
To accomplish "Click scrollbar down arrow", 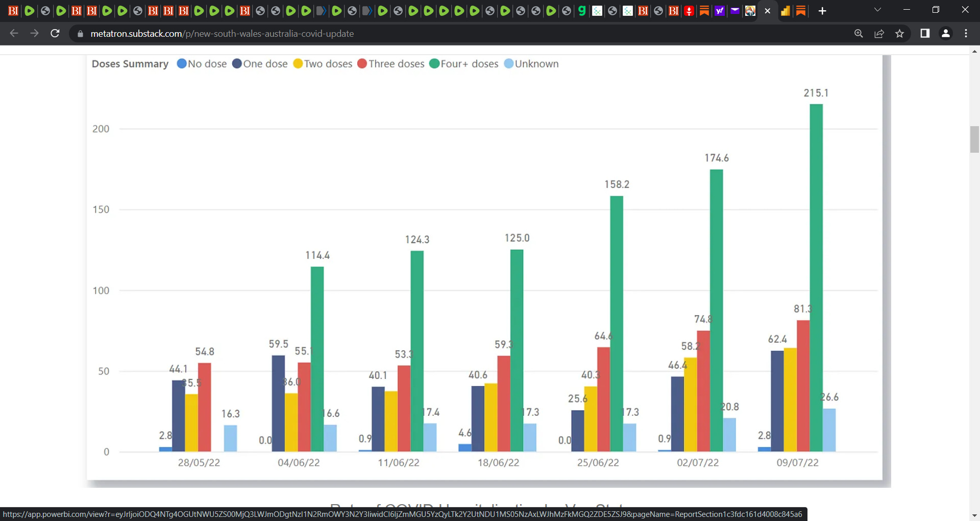I will pyautogui.click(x=974, y=516).
